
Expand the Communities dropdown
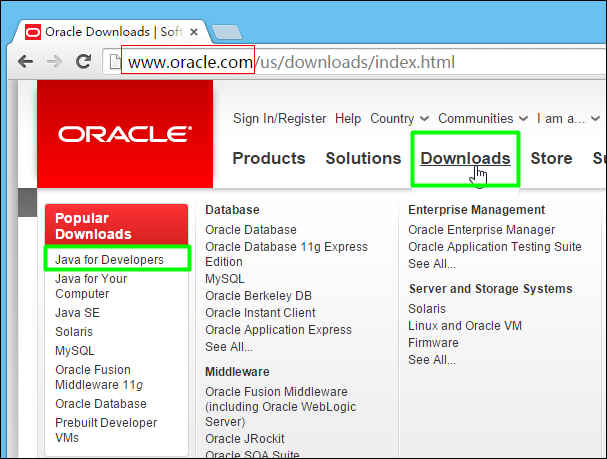pyautogui.click(x=483, y=118)
